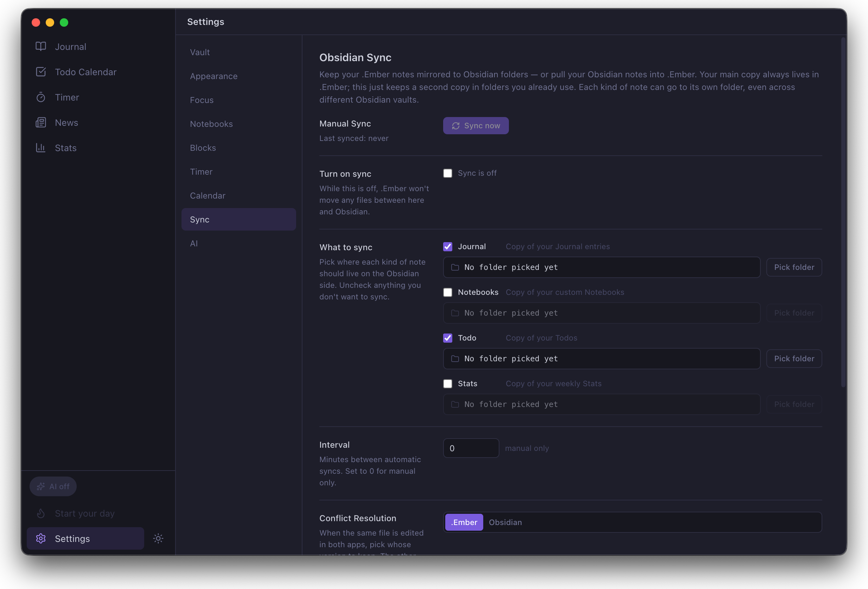The width and height of the screenshot is (868, 589).
Task: Click the Sync now button
Action: (476, 126)
